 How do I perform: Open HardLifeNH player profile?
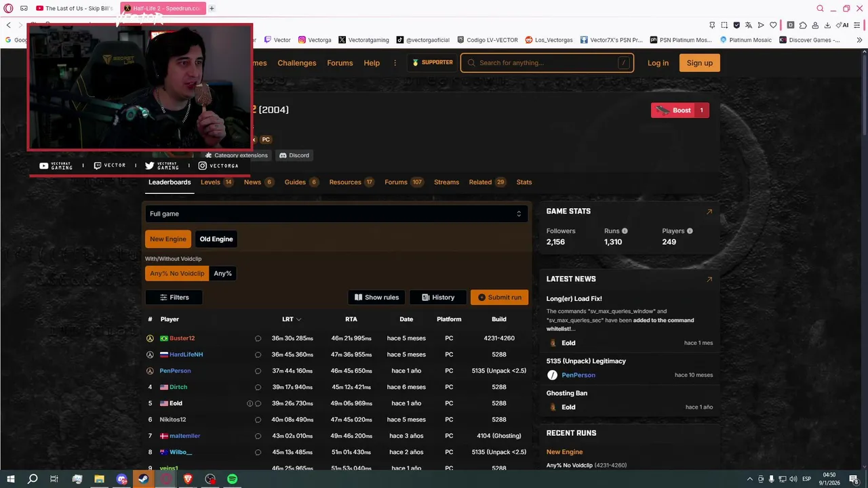click(x=186, y=354)
